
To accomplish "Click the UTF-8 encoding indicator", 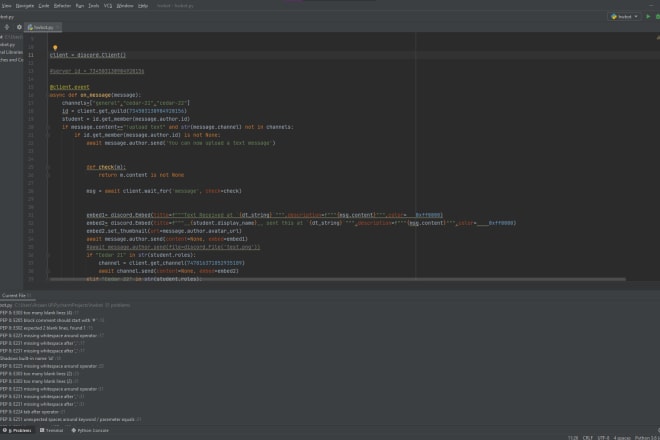I will coord(603,438).
